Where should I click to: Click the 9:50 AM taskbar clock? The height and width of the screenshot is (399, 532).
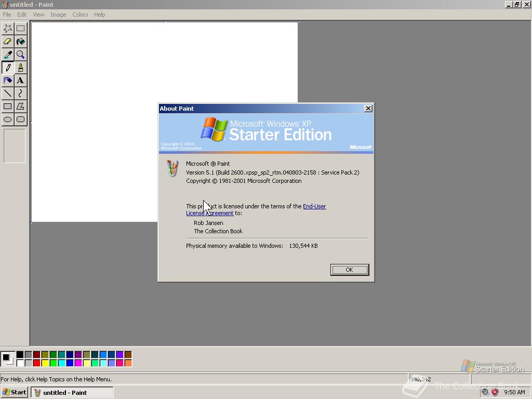pyautogui.click(x=514, y=392)
